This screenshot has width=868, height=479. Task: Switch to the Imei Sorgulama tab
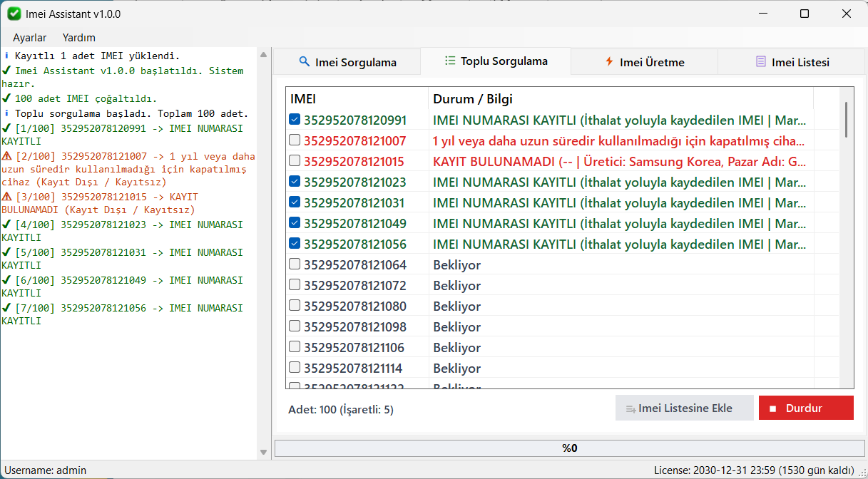click(x=347, y=62)
